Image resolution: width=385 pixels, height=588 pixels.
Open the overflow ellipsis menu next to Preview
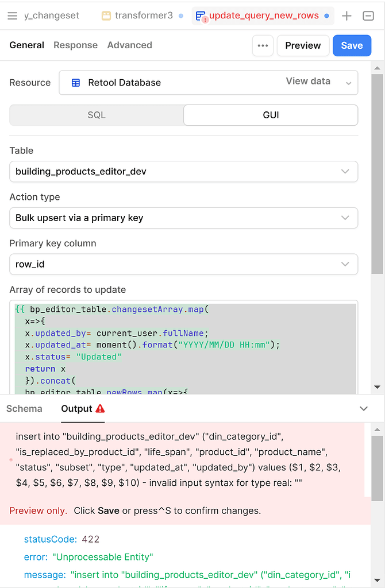point(263,45)
